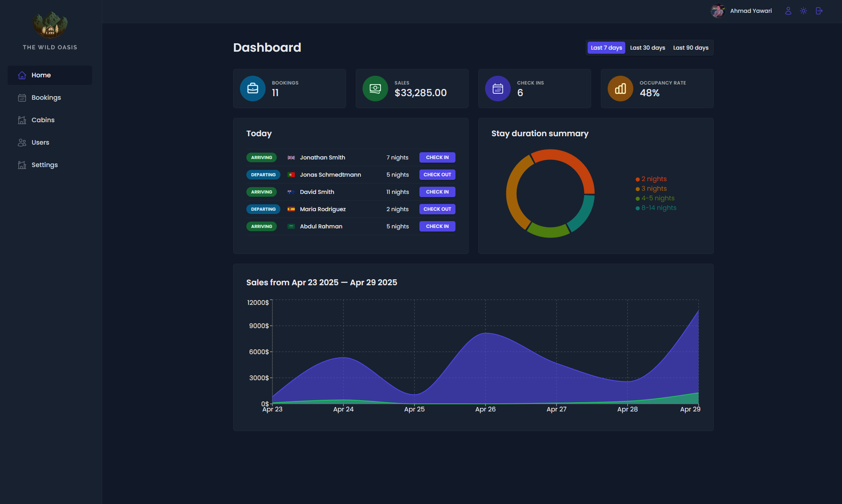Select the Home icon in the sidebar
This screenshot has height=504, width=842.
22,75
